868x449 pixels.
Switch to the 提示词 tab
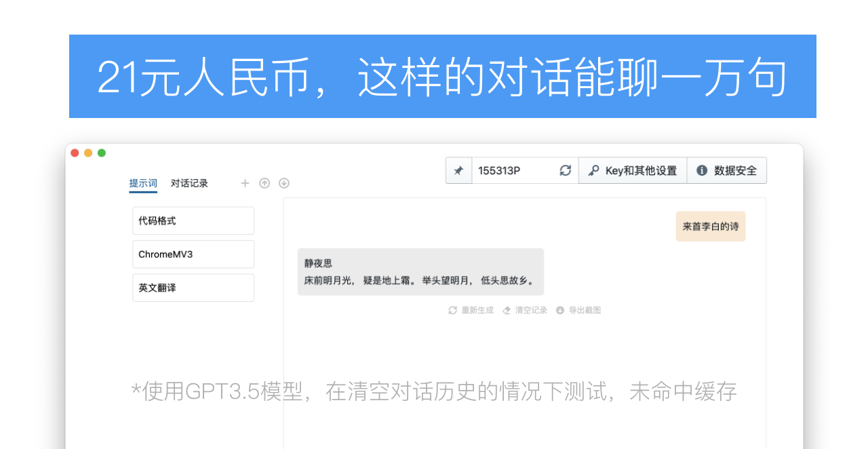(143, 183)
